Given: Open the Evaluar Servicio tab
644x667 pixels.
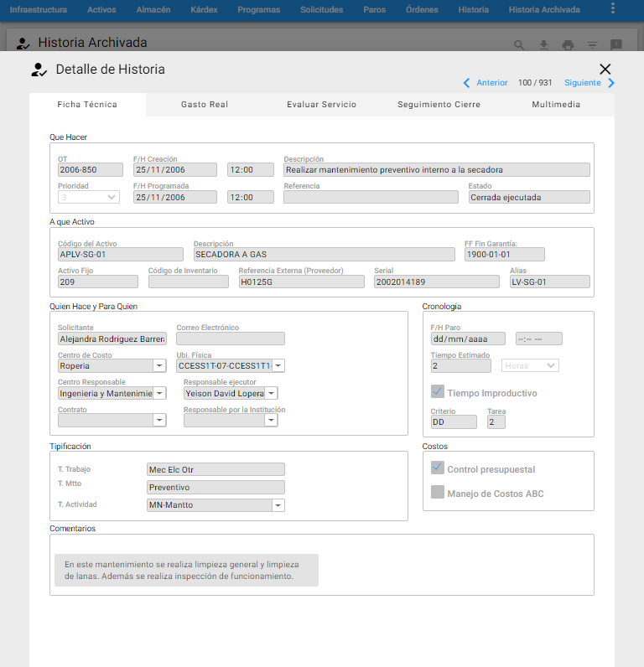Looking at the screenshot, I should [321, 105].
